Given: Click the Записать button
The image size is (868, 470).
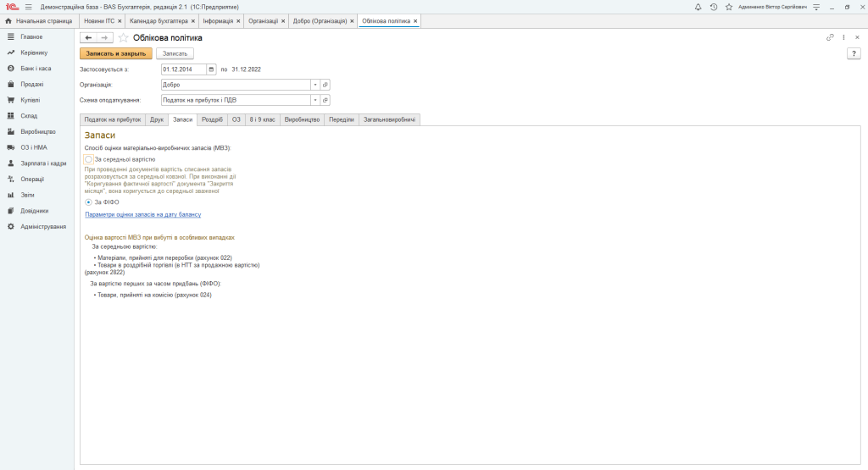Looking at the screenshot, I should [175, 53].
